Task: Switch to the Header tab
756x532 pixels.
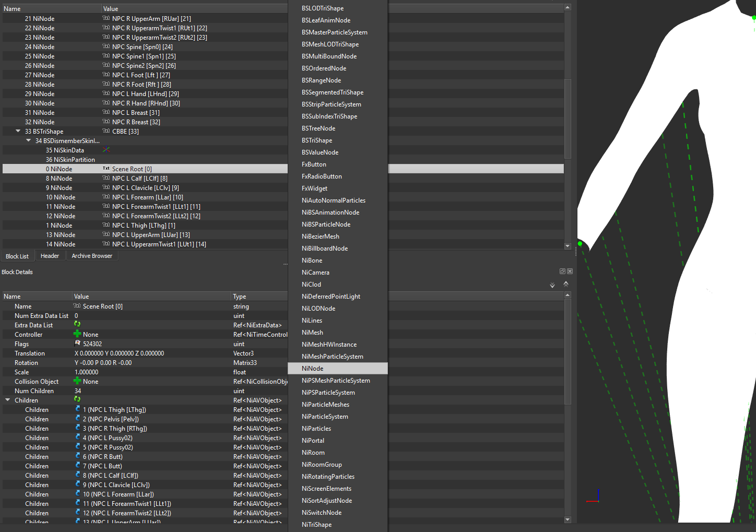Action: (50, 256)
